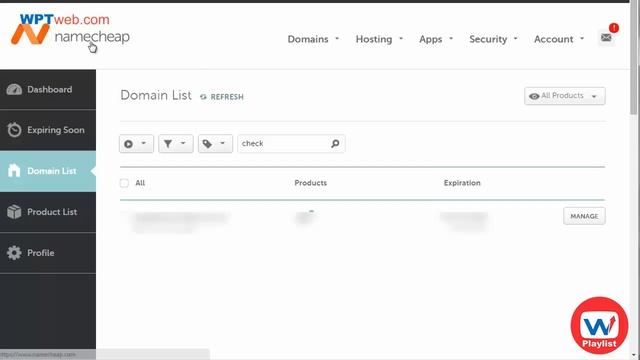640x360 pixels.
Task: Click the search magnifier icon
Action: click(335, 144)
